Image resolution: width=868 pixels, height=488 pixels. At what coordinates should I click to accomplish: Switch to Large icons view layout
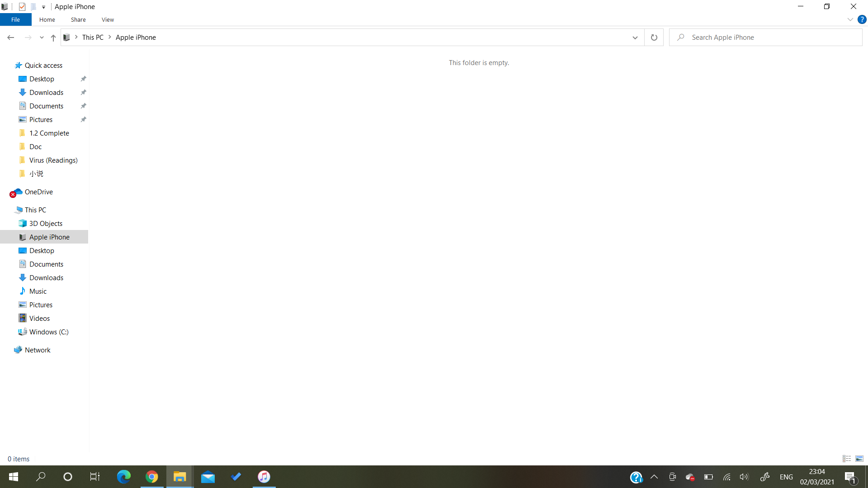pos(859,459)
